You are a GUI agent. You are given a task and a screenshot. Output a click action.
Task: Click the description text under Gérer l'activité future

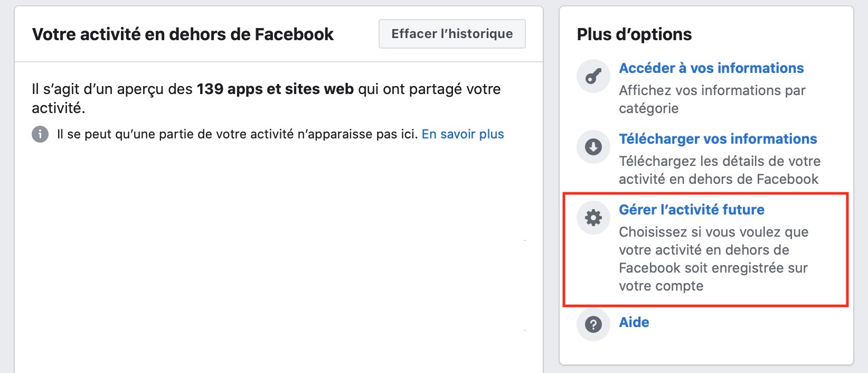click(x=713, y=258)
